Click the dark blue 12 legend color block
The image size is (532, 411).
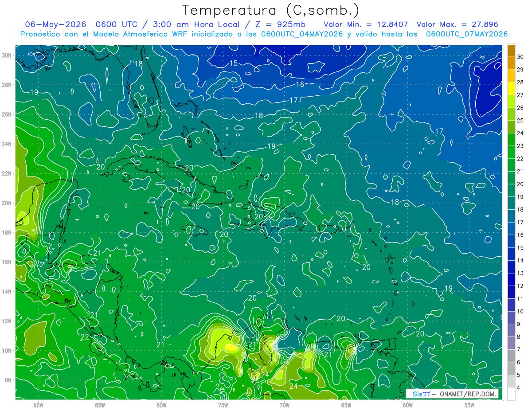[x=511, y=279]
